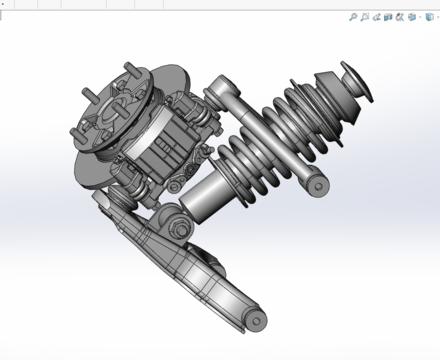Expand the Display Style dropdown arrow
Screen dimensions: 440x360
[x=437, y=17]
